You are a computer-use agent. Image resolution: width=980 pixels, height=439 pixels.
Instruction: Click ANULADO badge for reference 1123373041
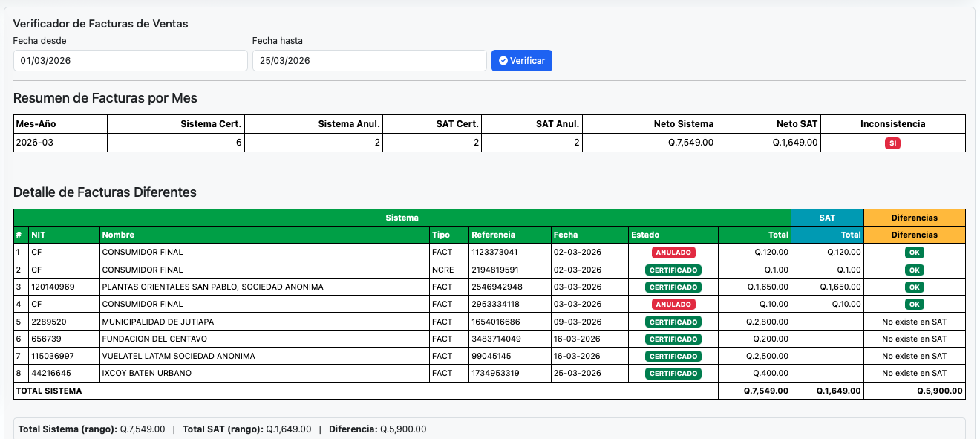[x=673, y=253]
